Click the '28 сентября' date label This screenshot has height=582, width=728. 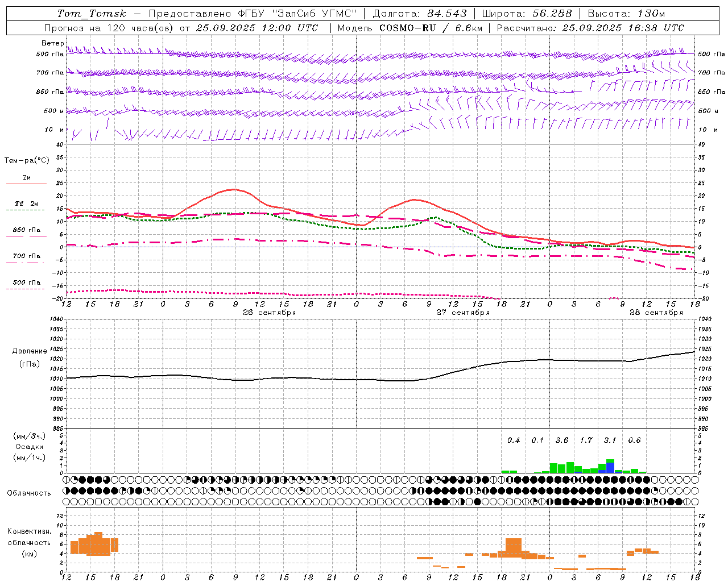coord(656,313)
